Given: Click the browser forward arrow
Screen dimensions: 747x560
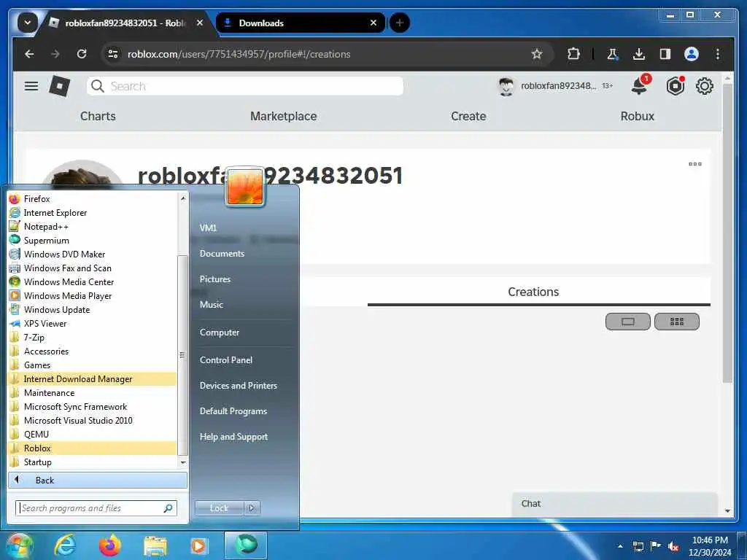Looking at the screenshot, I should click(55, 54).
